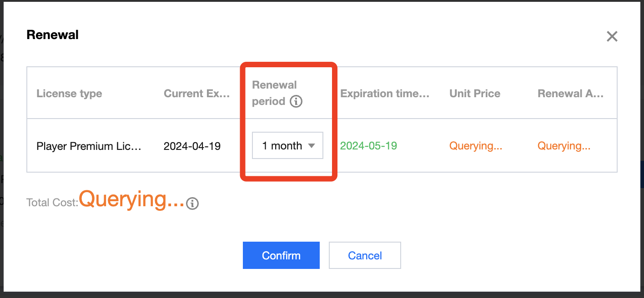Click the License type column header
The width and height of the screenshot is (644, 298).
pos(69,94)
